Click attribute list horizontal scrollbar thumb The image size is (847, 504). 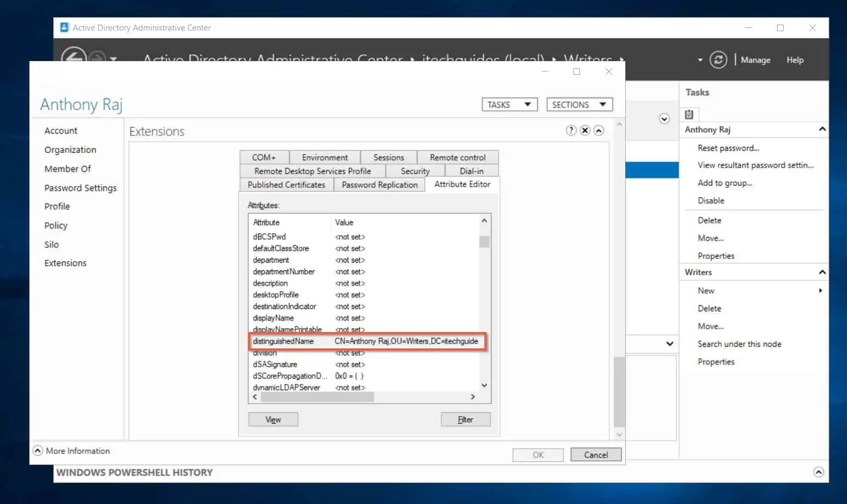pyautogui.click(x=317, y=397)
